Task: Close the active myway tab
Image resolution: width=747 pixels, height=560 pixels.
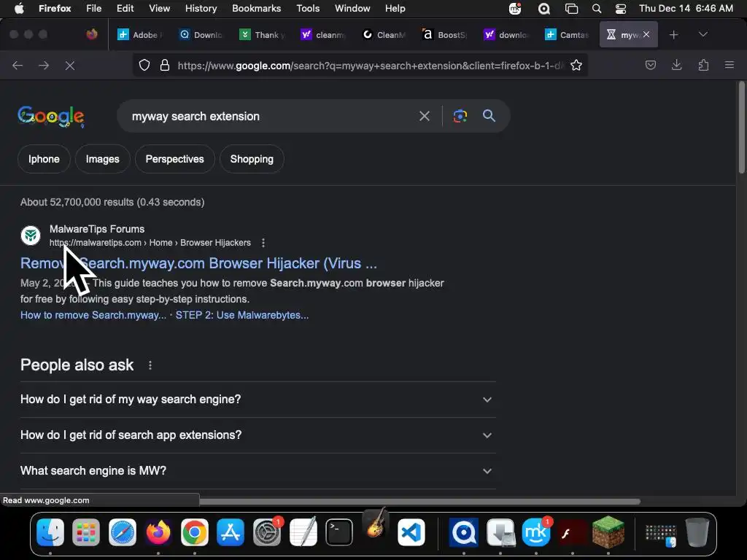Action: tap(646, 34)
